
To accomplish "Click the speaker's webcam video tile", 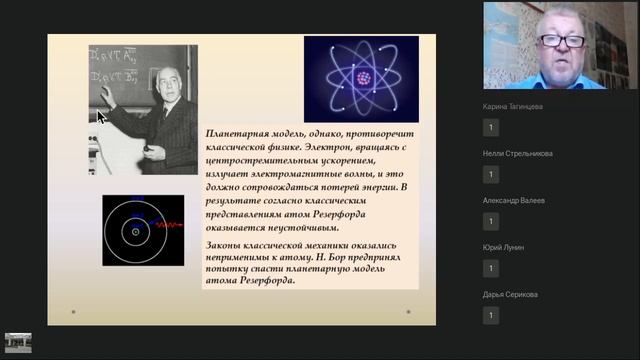I will (560, 45).
